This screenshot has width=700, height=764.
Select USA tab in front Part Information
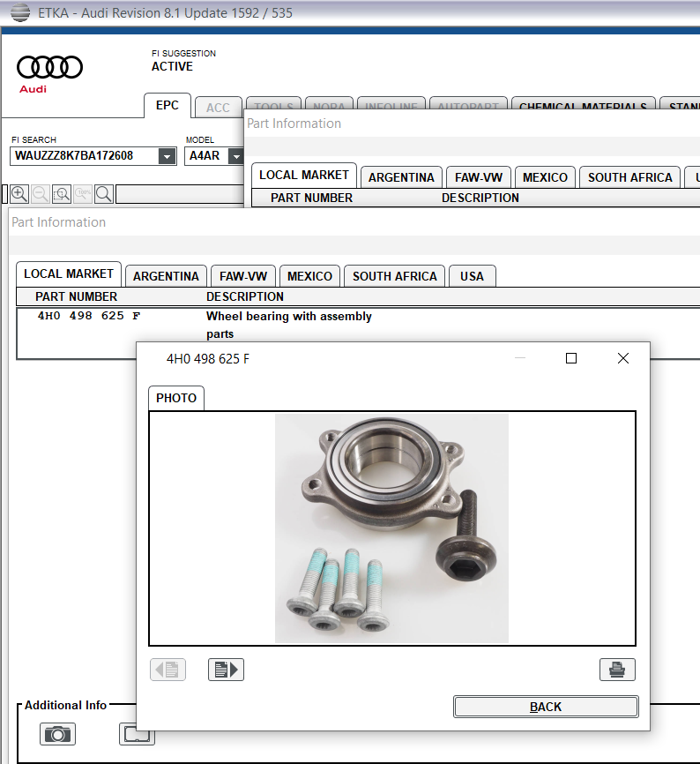[x=473, y=276]
